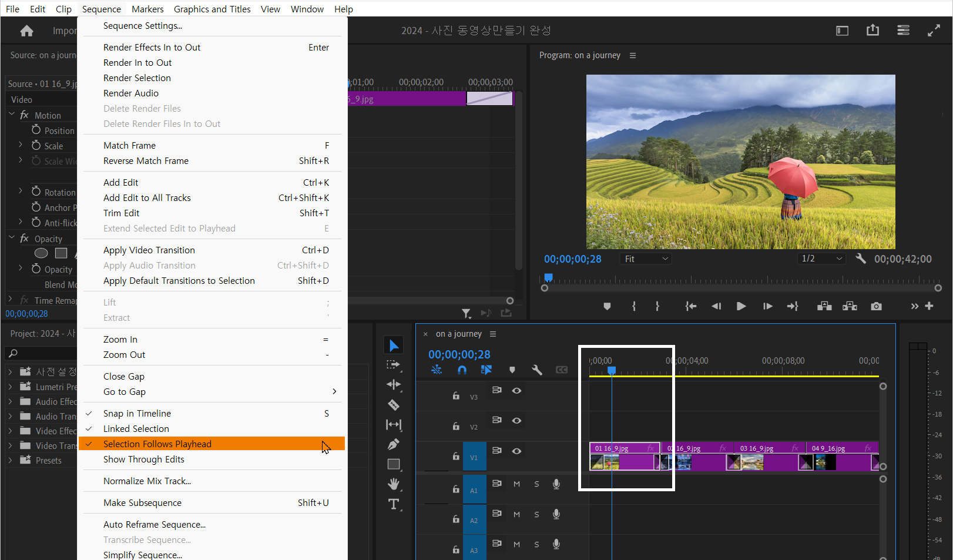Expand the Scale property
Screen dimensions: 953x560
tap(21, 145)
